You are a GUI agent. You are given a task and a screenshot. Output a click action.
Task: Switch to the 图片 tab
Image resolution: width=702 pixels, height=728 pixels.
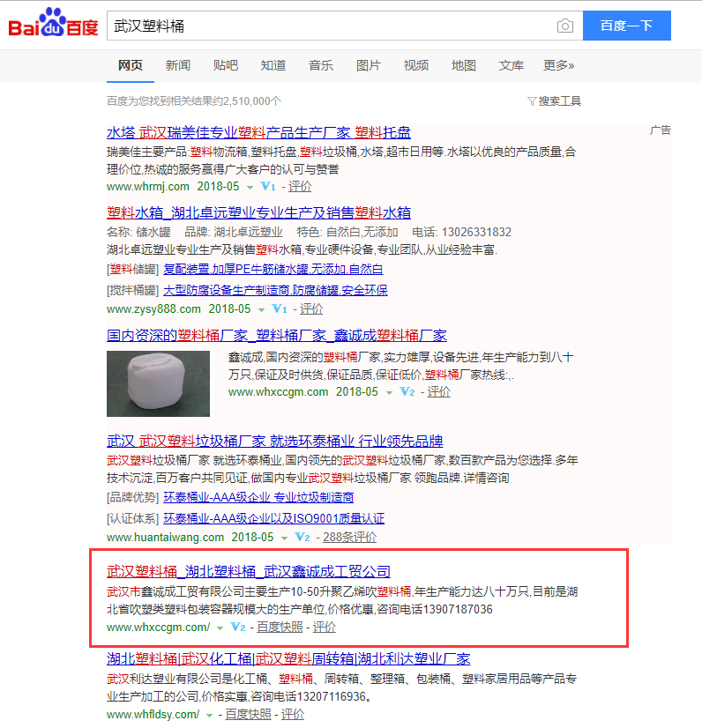pos(369,65)
